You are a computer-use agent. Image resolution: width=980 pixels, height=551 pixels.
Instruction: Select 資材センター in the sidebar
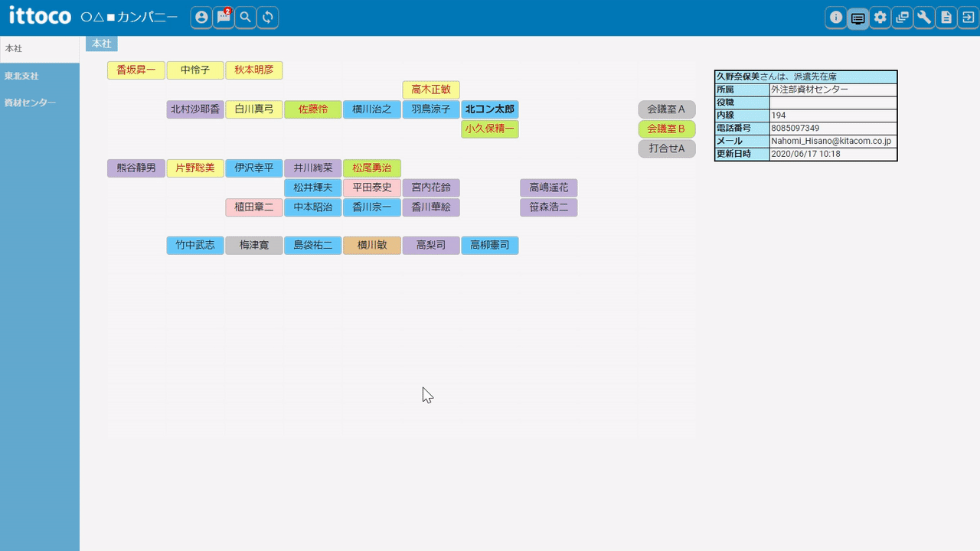pos(30,103)
